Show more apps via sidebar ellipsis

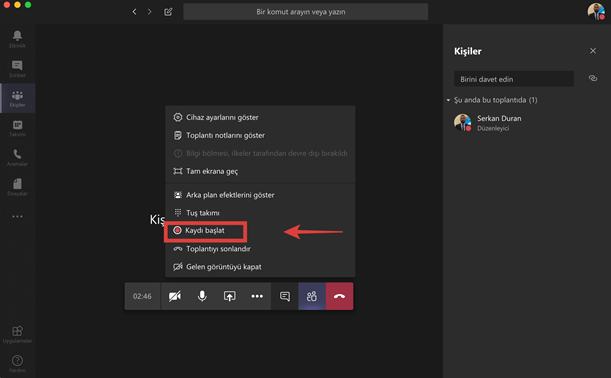tap(17, 216)
